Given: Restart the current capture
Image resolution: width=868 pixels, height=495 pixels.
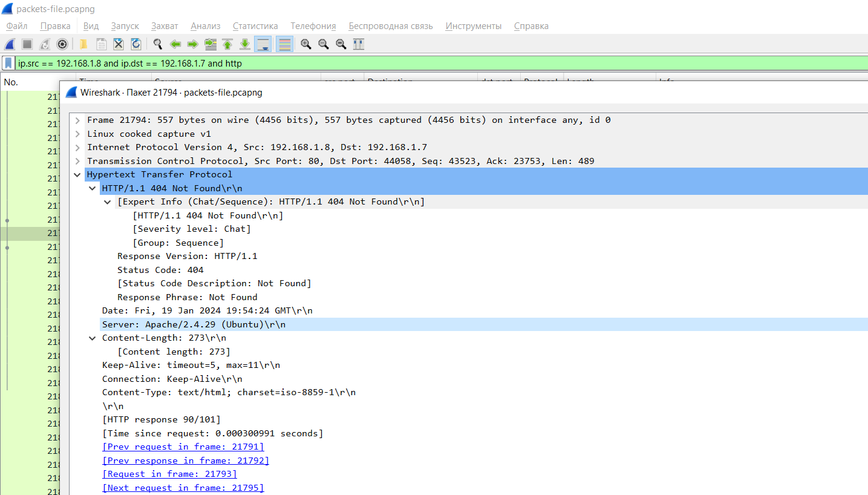Looking at the screenshot, I should click(x=45, y=44).
